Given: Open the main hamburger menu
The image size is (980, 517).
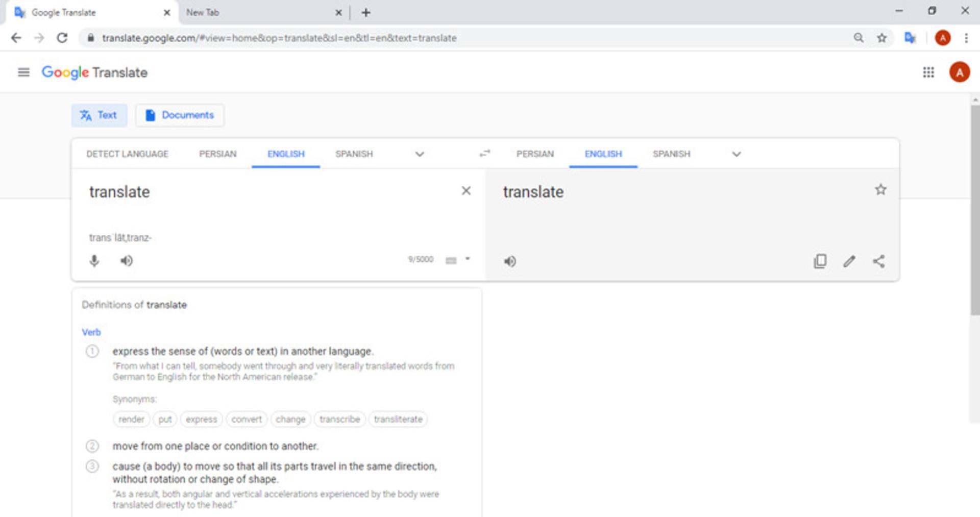Looking at the screenshot, I should [x=23, y=72].
